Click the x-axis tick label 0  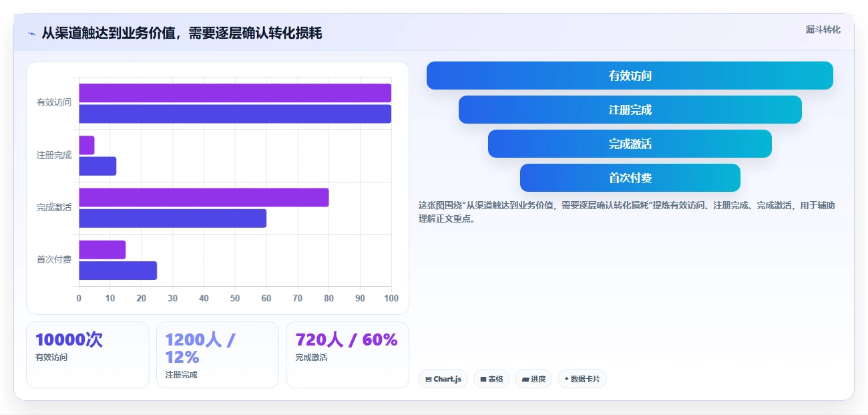click(79, 298)
